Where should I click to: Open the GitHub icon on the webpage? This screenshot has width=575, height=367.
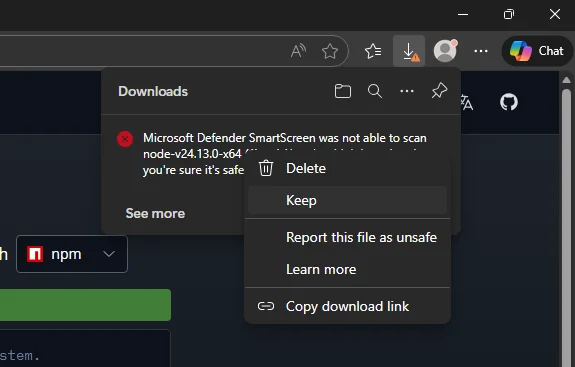click(x=509, y=102)
